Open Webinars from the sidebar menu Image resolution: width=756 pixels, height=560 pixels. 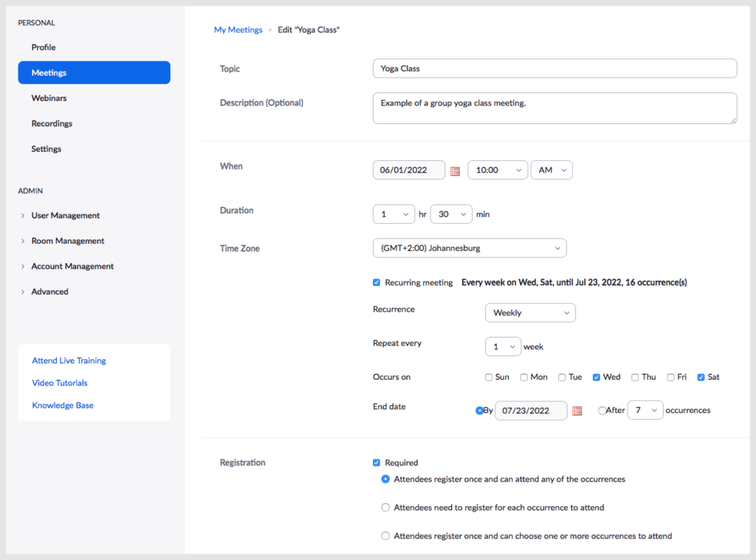[x=49, y=98]
